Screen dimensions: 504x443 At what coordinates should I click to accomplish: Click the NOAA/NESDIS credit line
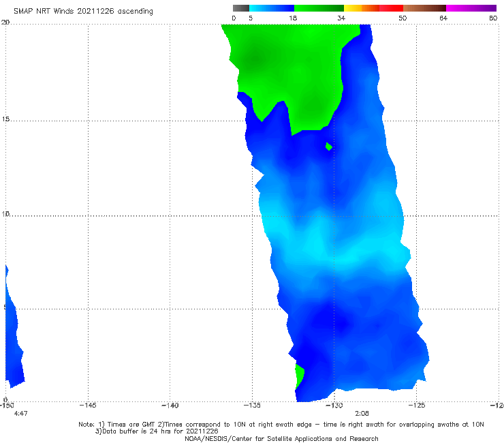pyautogui.click(x=281, y=439)
